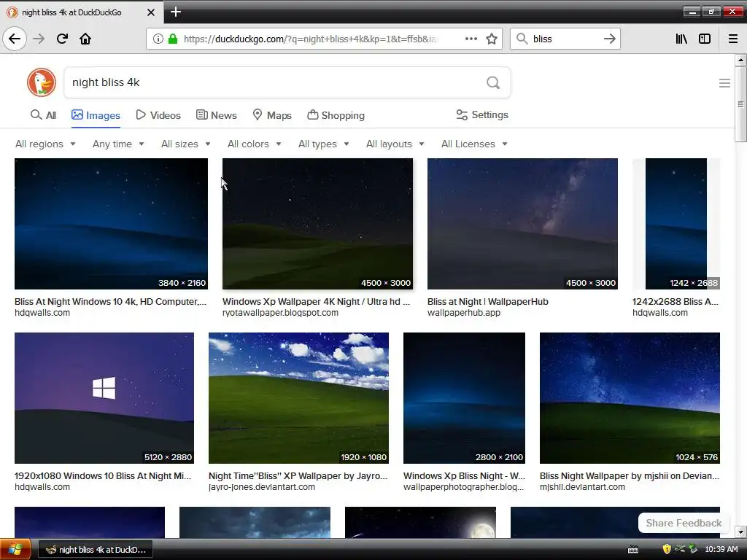Open the 1024 × 576 mjshii thumbnail
The height and width of the screenshot is (560, 747).
click(x=630, y=398)
